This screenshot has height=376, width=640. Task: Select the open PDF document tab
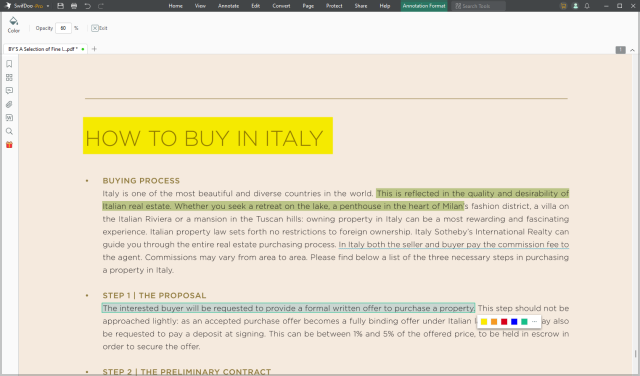pos(45,49)
